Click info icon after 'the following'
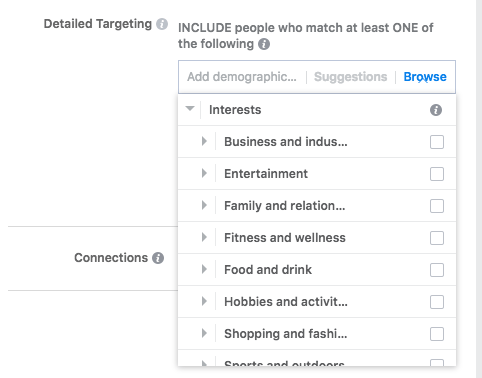The height and width of the screenshot is (378, 482). pos(264,44)
